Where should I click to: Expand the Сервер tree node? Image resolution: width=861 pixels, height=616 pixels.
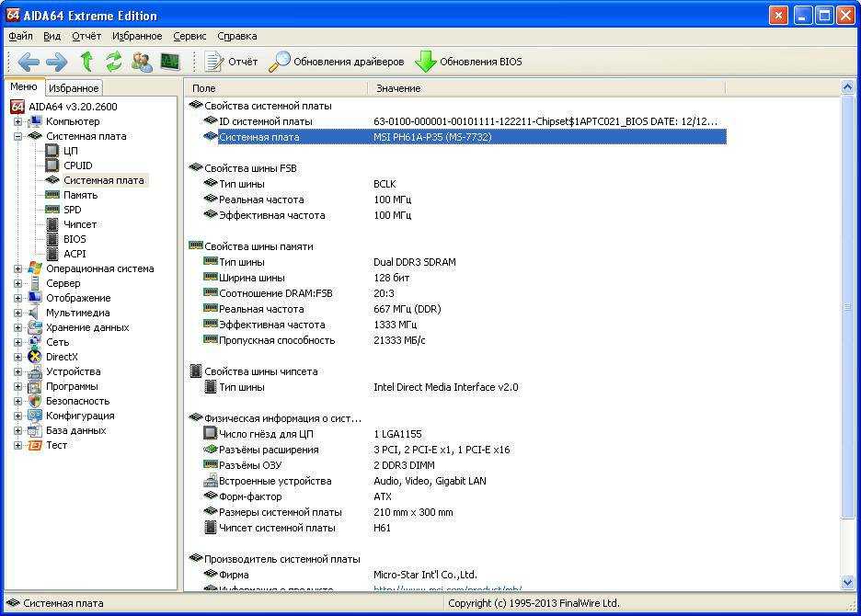(x=18, y=283)
